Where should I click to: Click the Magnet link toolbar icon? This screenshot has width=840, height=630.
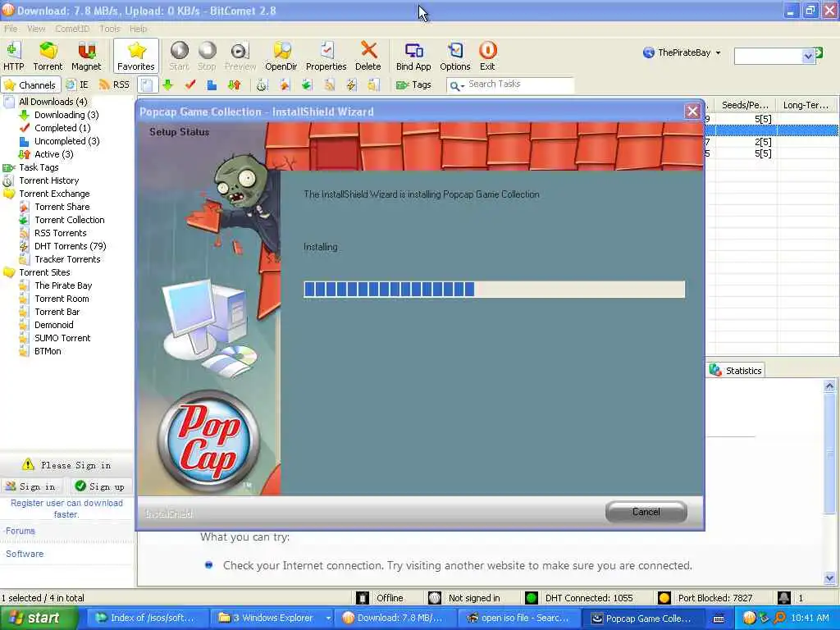86,56
